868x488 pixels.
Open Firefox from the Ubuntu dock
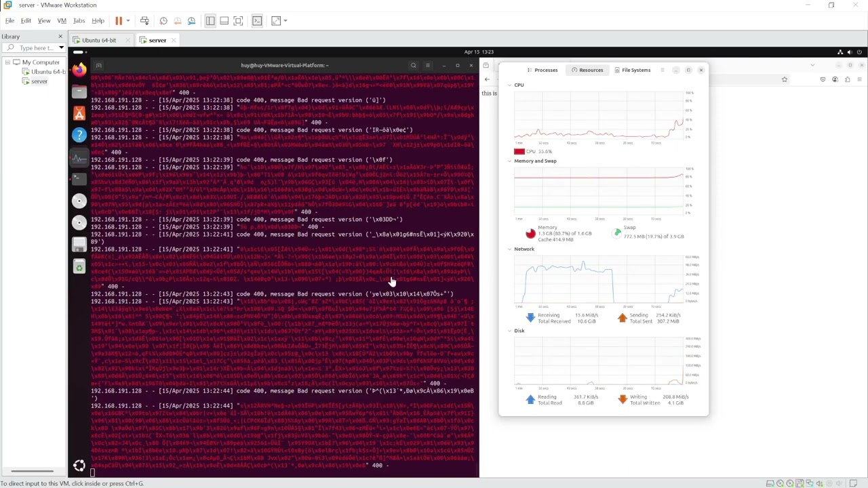tap(79, 70)
